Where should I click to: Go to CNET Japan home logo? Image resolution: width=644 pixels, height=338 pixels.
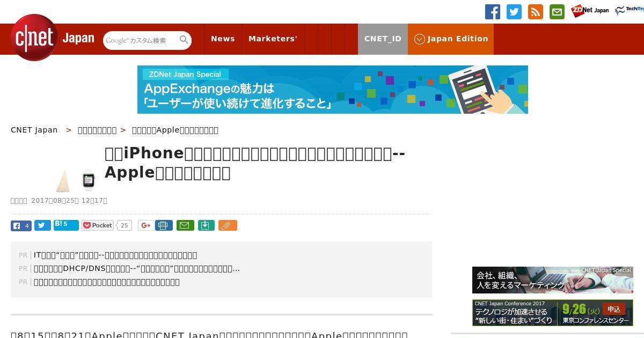pos(53,38)
